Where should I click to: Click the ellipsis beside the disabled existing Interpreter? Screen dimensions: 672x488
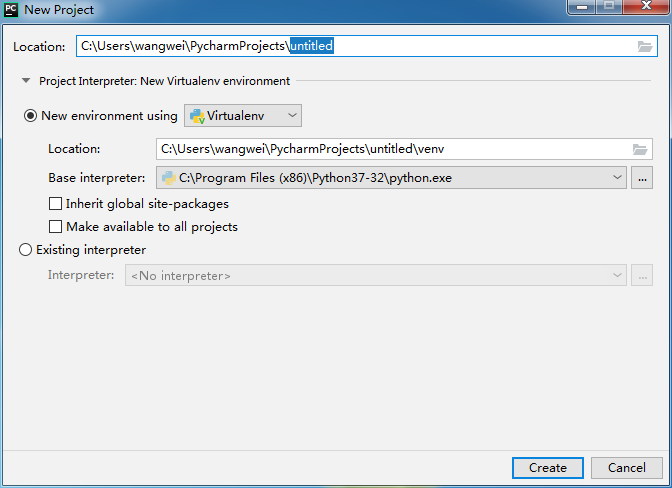click(642, 275)
